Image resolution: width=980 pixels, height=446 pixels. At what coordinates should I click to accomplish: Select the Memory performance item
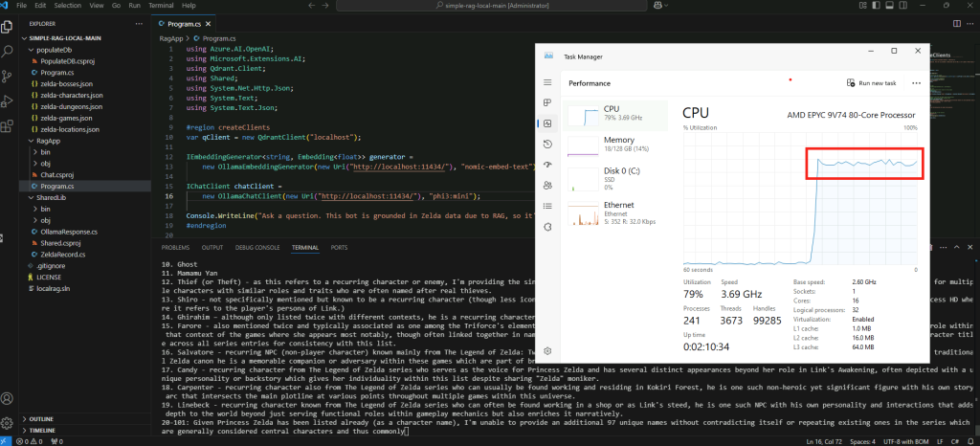coord(615,145)
